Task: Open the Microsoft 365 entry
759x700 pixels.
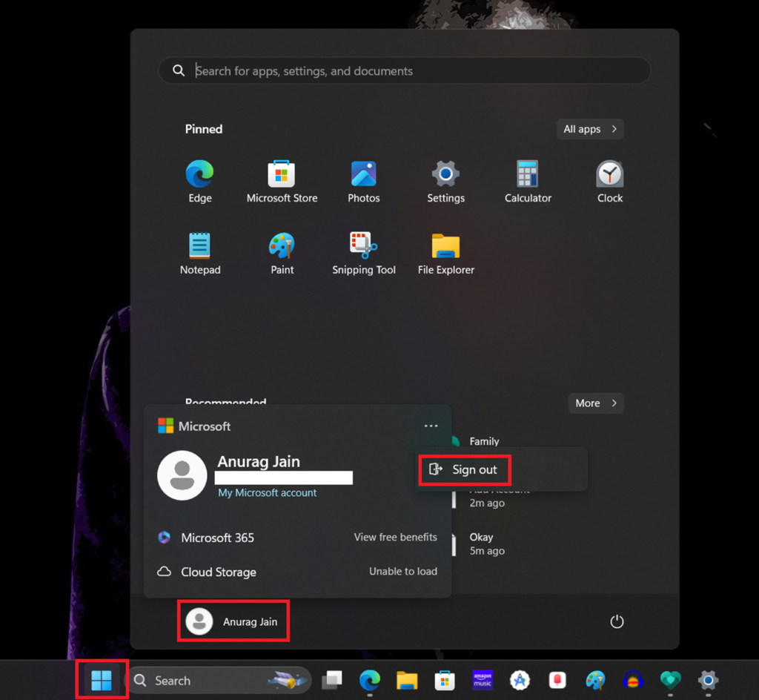Action: pyautogui.click(x=217, y=538)
